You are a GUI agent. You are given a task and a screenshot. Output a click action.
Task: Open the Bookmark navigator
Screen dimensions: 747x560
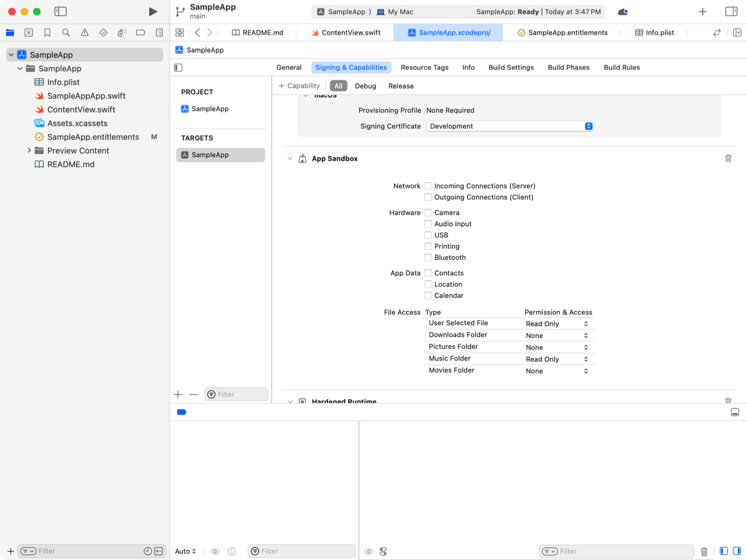[47, 33]
